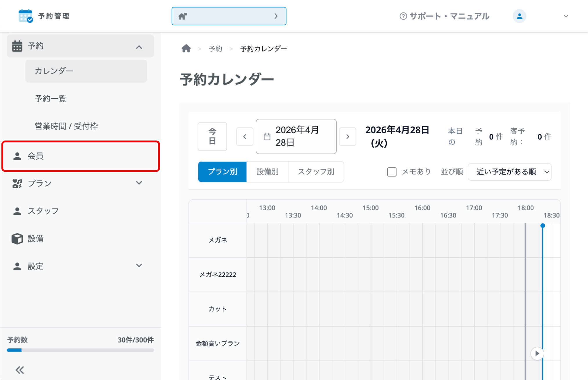Click the 予約 calendar icon in sidebar
588x380 pixels.
[17, 46]
